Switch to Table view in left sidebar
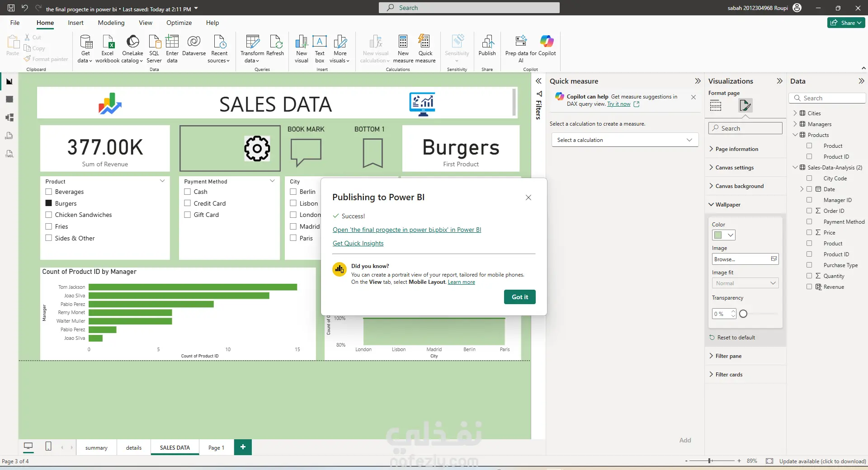868x470 pixels. pos(9,99)
